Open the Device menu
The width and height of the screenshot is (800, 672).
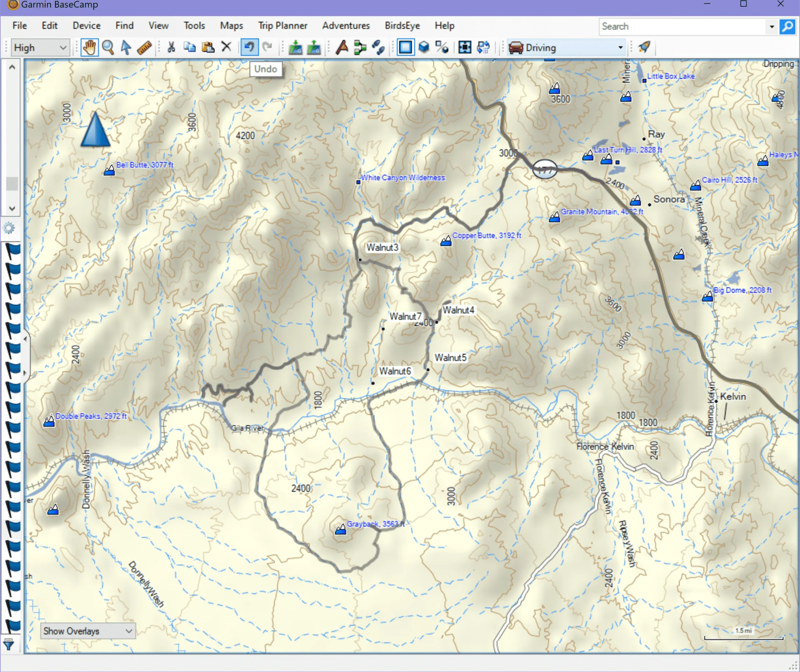pos(87,25)
